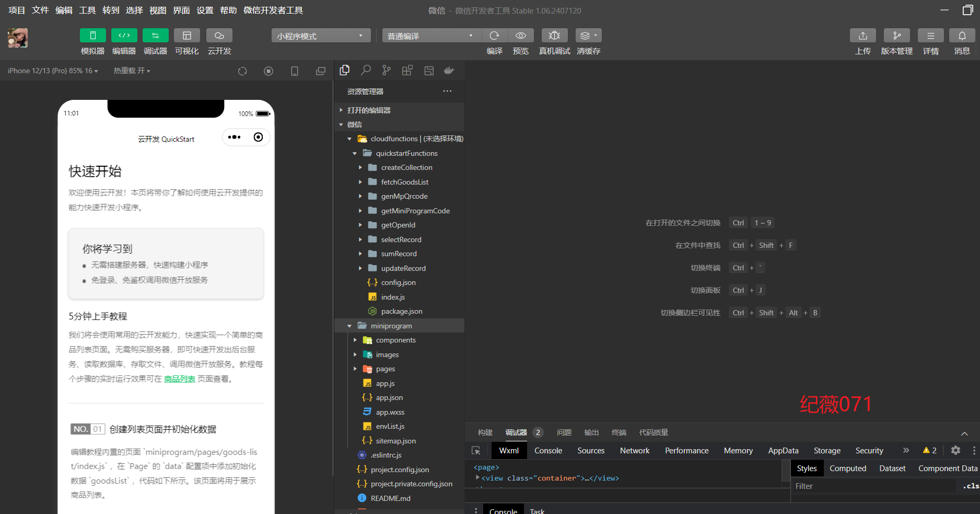Image resolution: width=980 pixels, height=514 pixels.
Task: Open the Computed styles tab
Action: [848, 468]
